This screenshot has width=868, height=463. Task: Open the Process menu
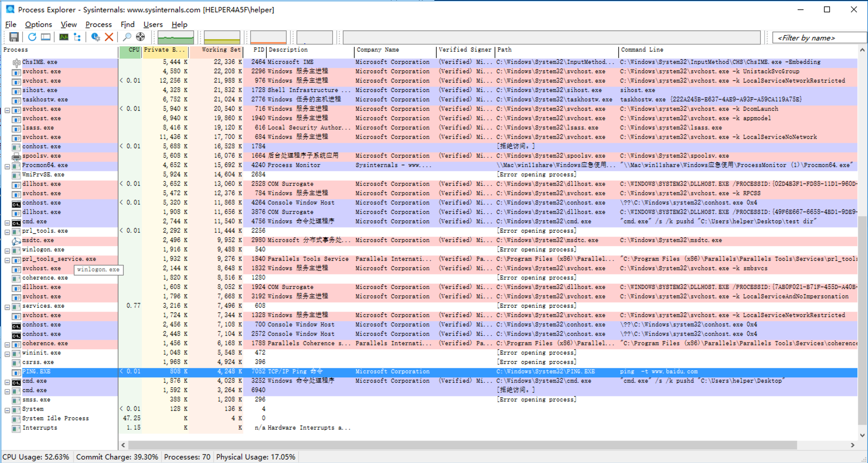point(98,25)
